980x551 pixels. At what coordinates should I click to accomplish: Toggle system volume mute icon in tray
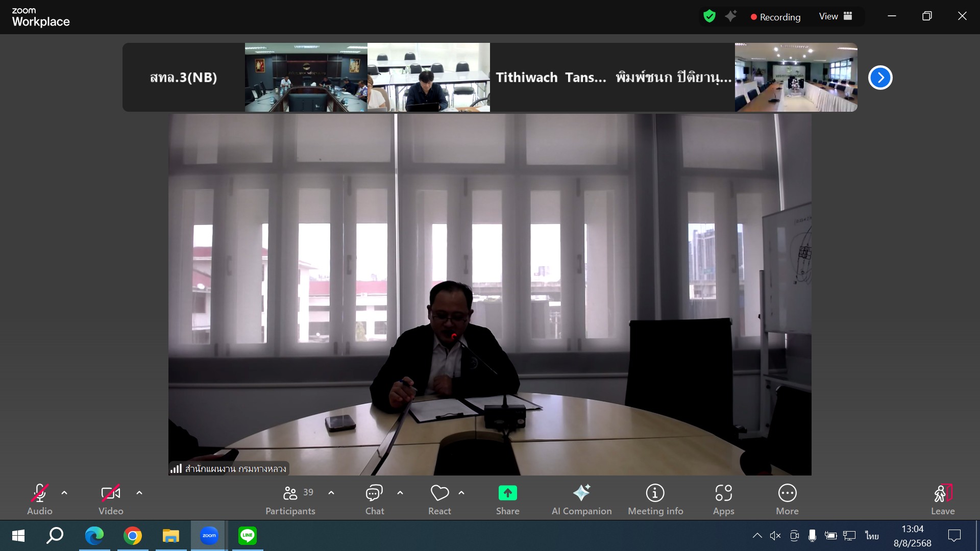775,535
